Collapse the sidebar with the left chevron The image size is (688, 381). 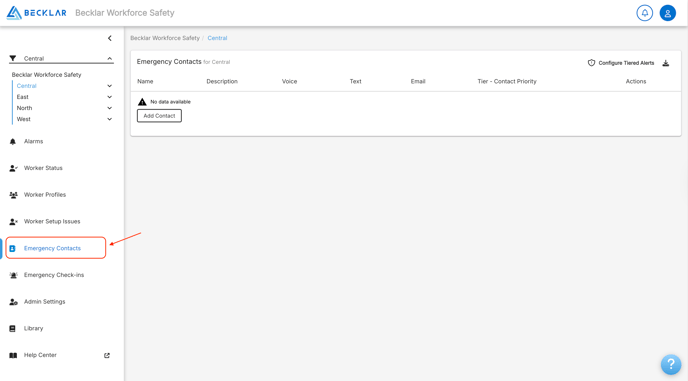(110, 38)
